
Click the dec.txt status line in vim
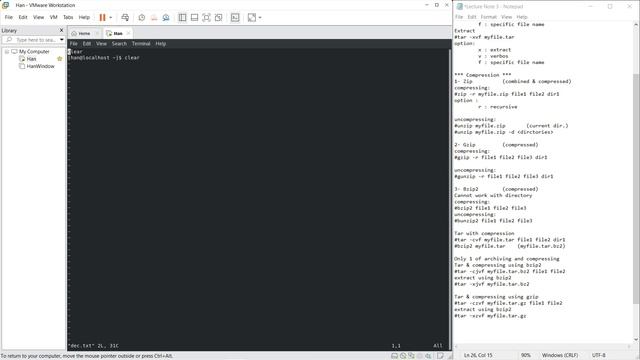click(x=93, y=346)
